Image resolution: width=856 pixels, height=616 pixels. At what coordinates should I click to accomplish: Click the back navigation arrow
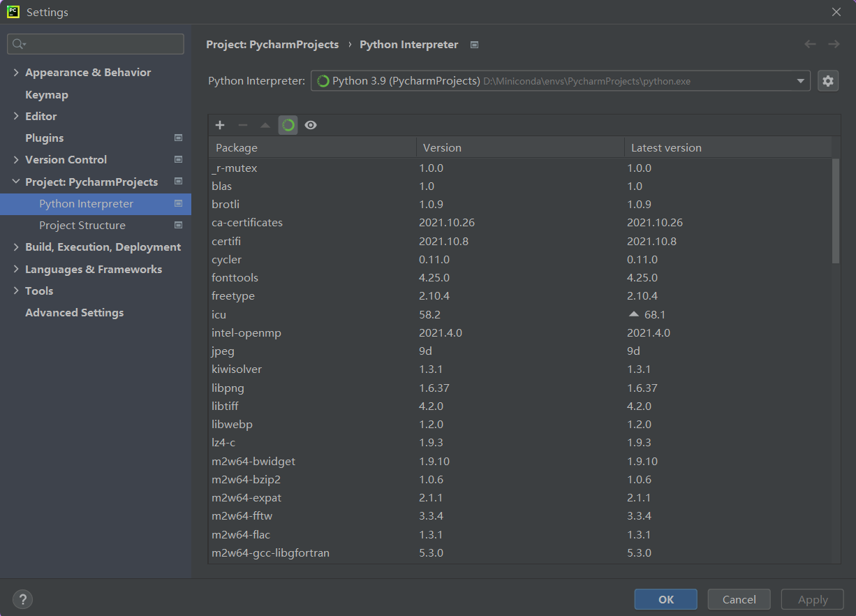point(810,44)
